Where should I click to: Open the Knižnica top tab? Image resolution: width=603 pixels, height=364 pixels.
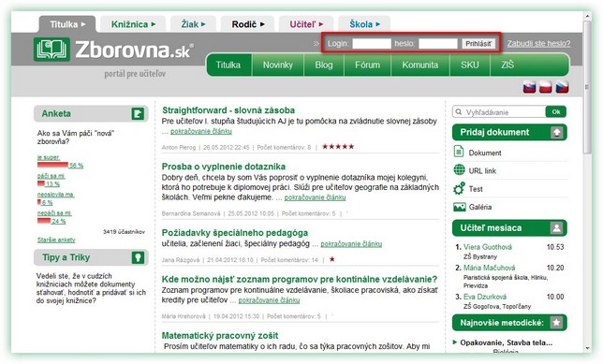(x=133, y=24)
